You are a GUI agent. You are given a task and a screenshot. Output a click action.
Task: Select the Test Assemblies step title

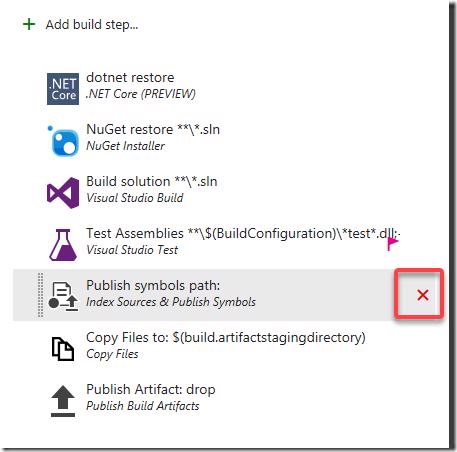click(x=243, y=234)
